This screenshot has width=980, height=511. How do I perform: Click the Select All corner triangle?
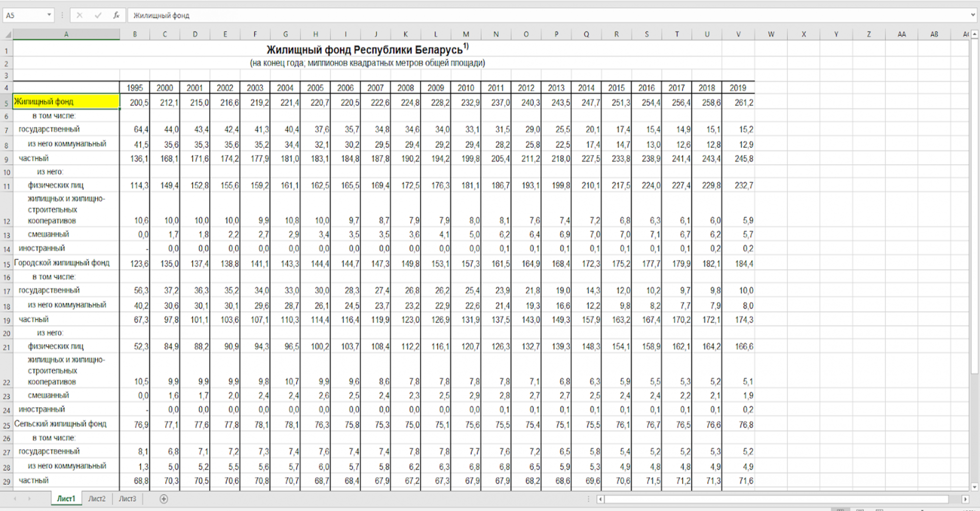7,34
